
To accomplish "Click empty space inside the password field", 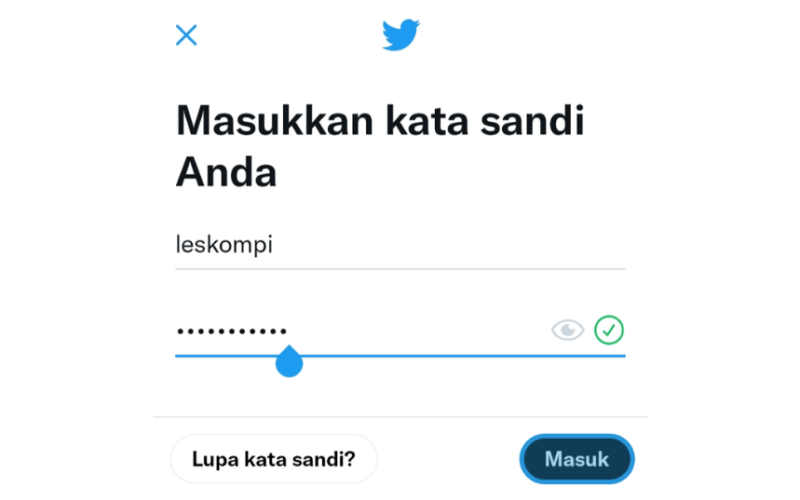I will pos(418,331).
